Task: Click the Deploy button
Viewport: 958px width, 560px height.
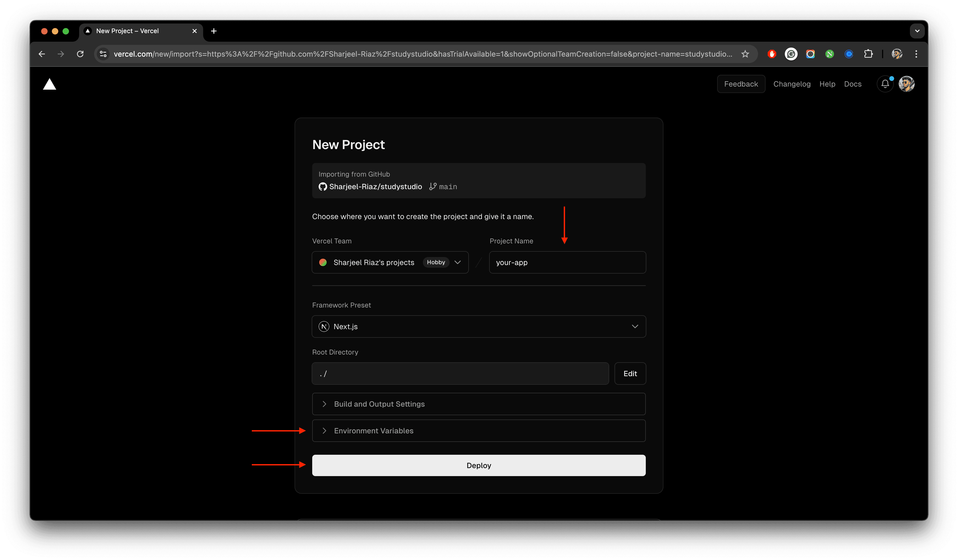Action: click(479, 465)
